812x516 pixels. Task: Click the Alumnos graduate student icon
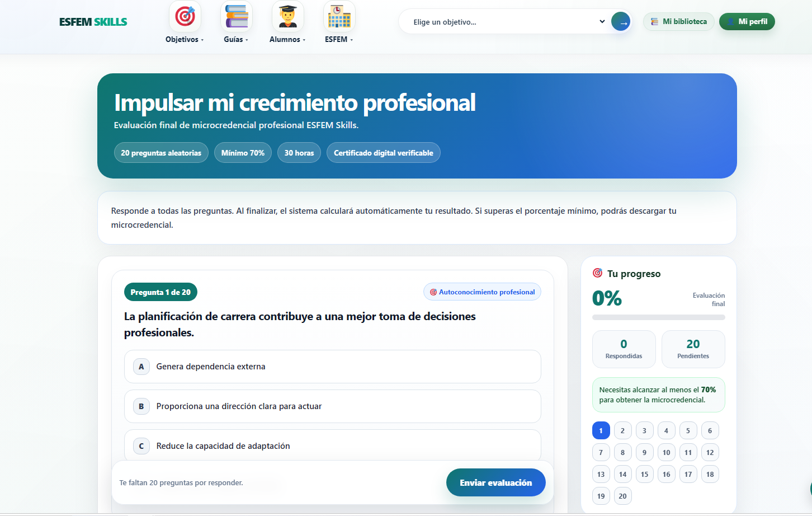coord(288,16)
